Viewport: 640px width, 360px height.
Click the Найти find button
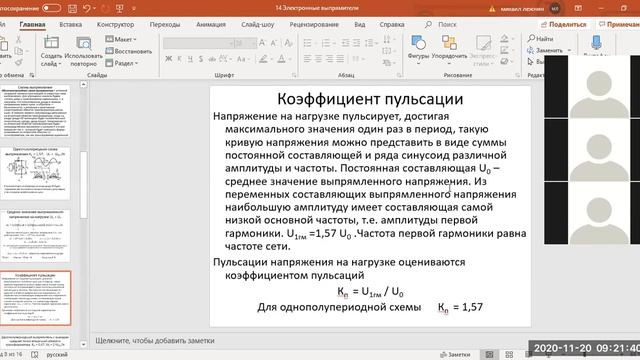coord(540,39)
